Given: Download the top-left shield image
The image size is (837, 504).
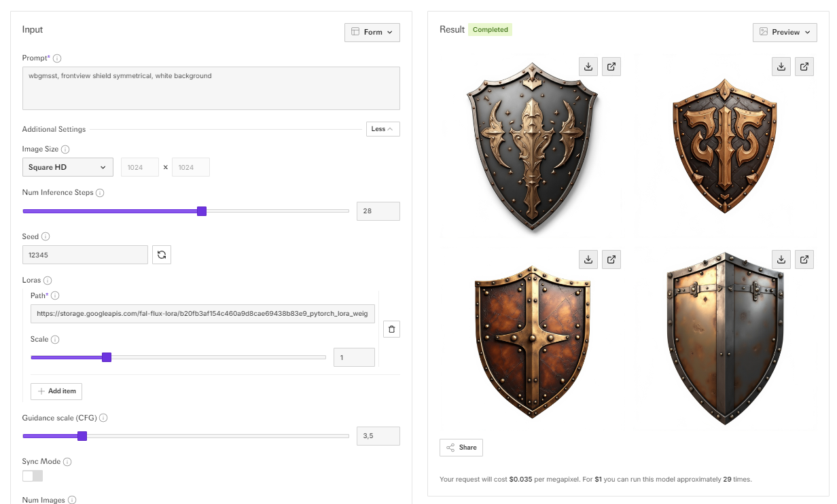Looking at the screenshot, I should 588,67.
